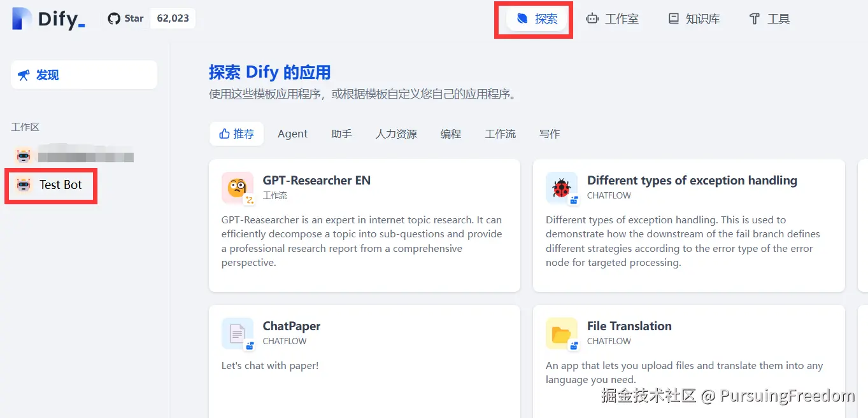
Task: Open the ChatPaper template card
Action: [x=364, y=361]
